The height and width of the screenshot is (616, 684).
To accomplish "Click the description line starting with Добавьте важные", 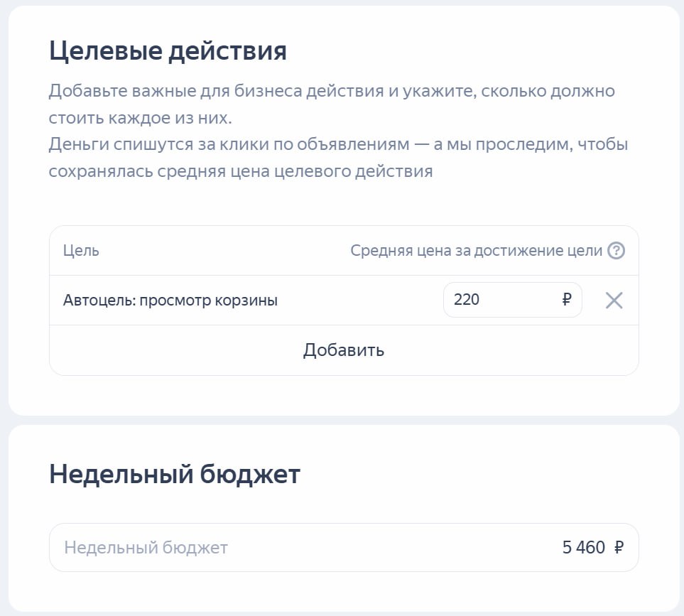I will pos(332,91).
